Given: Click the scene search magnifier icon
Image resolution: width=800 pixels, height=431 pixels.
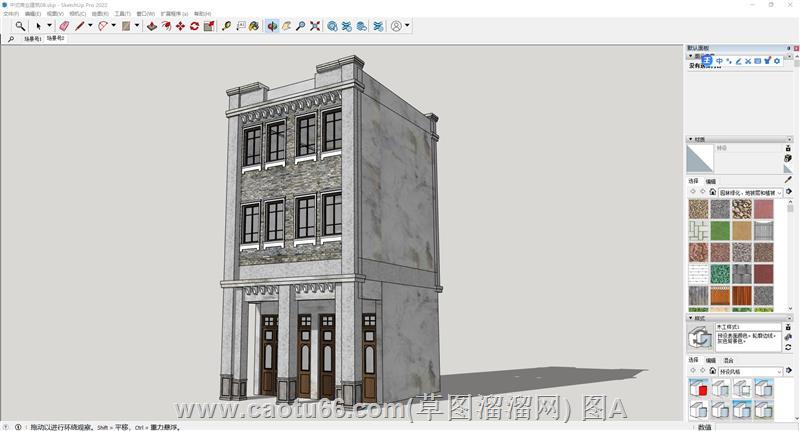Looking at the screenshot, I should point(11,39).
